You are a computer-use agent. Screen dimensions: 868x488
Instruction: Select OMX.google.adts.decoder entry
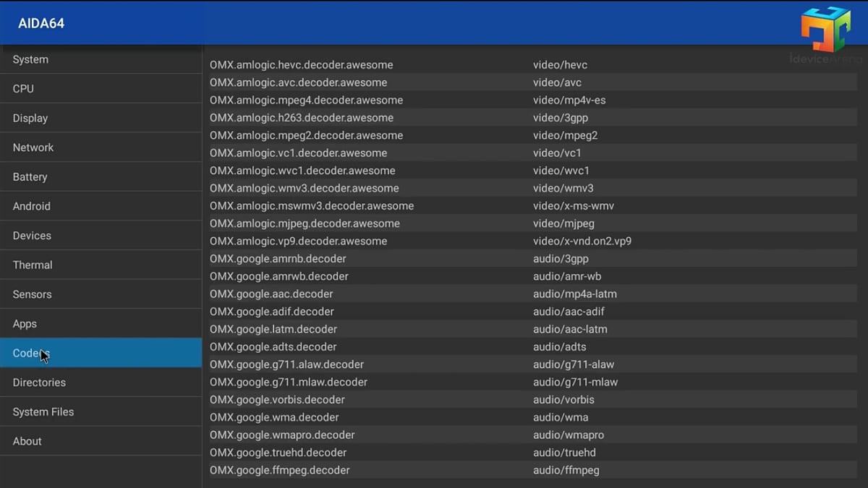tap(533, 346)
